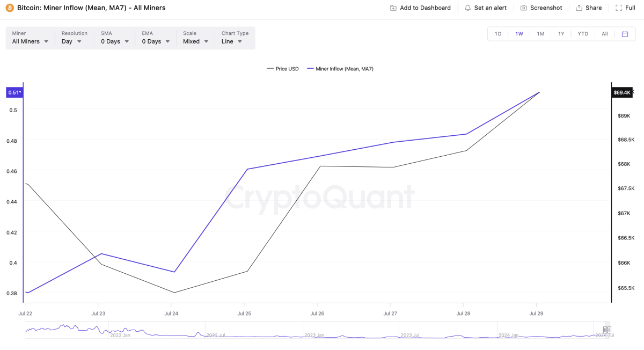Click the Share upload icon
The image size is (644, 350).
click(579, 8)
